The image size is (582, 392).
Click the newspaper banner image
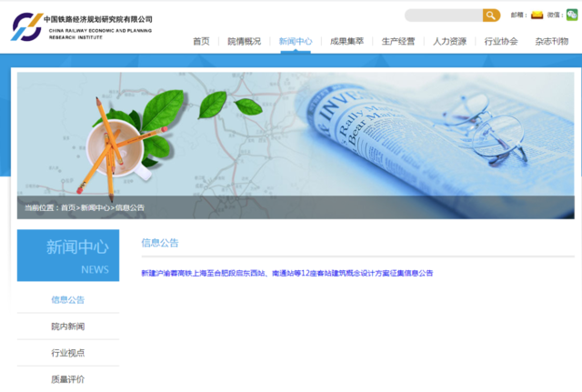click(x=296, y=146)
